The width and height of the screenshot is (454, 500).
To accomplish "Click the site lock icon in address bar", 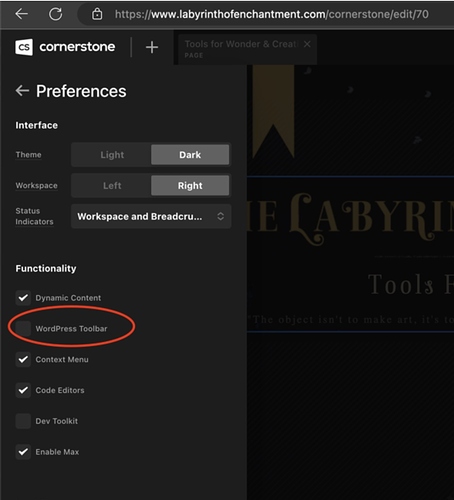I will [97, 14].
